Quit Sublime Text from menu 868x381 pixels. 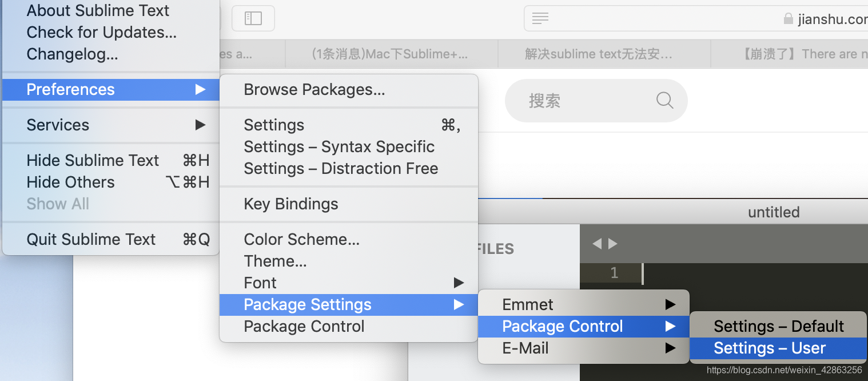point(110,239)
